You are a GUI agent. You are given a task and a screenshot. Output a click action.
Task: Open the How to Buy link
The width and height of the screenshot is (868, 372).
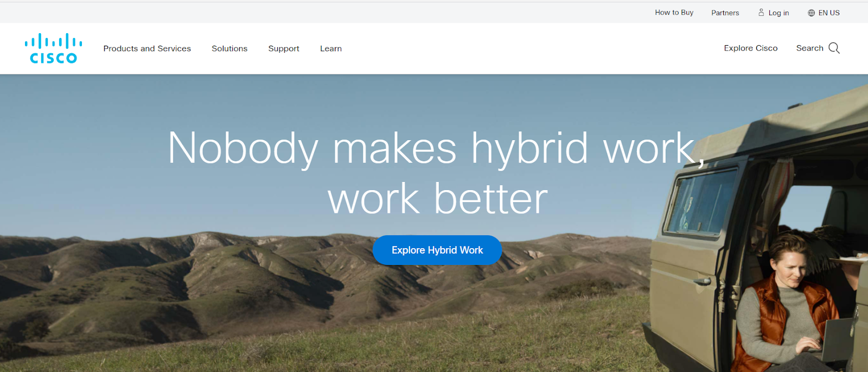[674, 12]
